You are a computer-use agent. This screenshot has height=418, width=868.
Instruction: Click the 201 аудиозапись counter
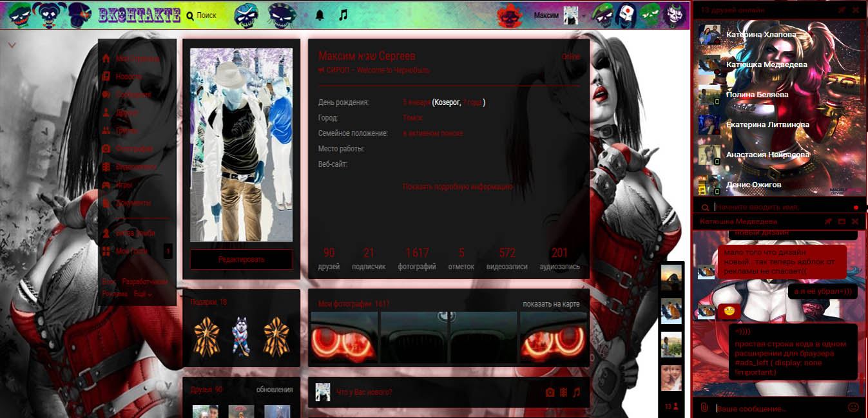560,259
